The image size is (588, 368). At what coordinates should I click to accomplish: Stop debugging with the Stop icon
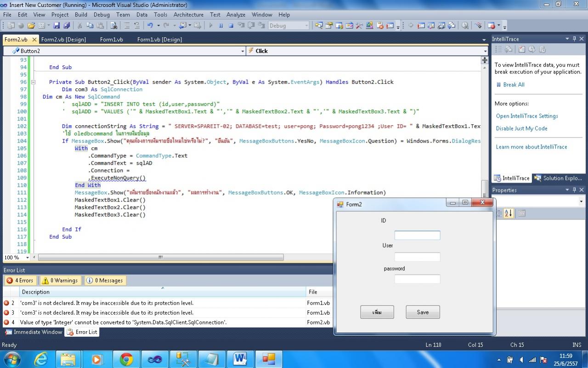[x=231, y=26]
